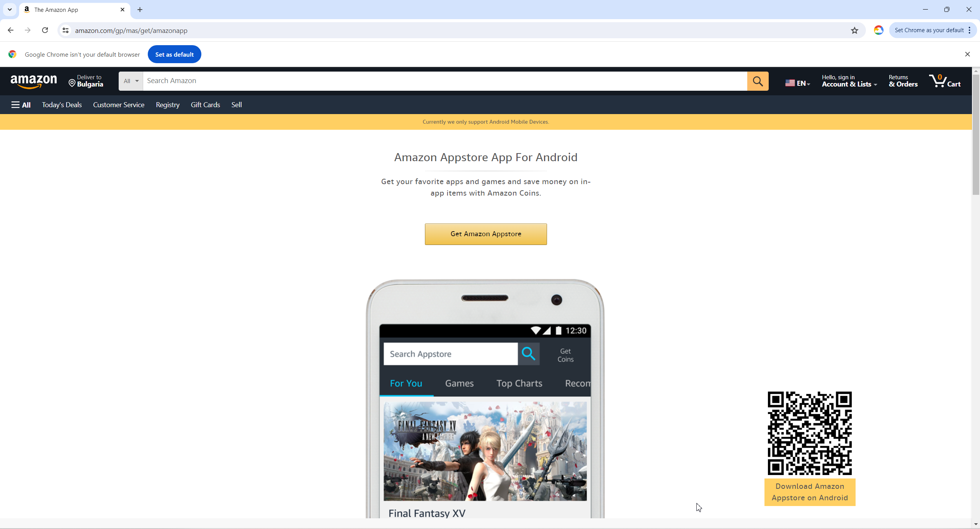Dismiss the default browser notification bar
980x529 pixels.
(967, 54)
